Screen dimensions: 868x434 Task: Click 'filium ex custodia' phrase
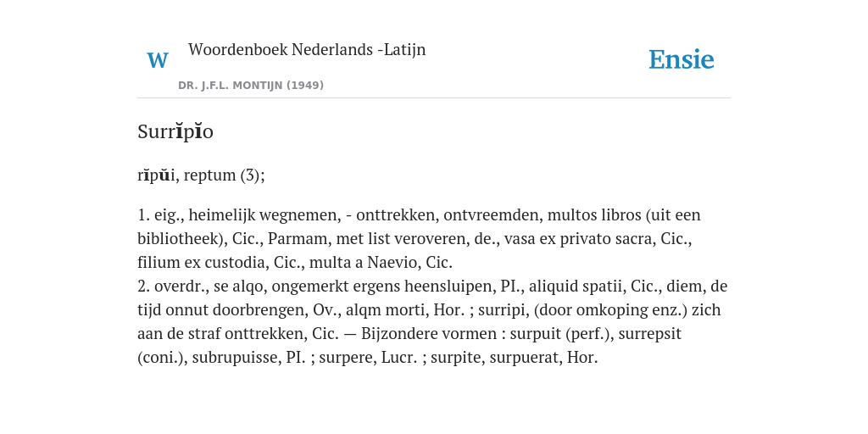(x=202, y=263)
